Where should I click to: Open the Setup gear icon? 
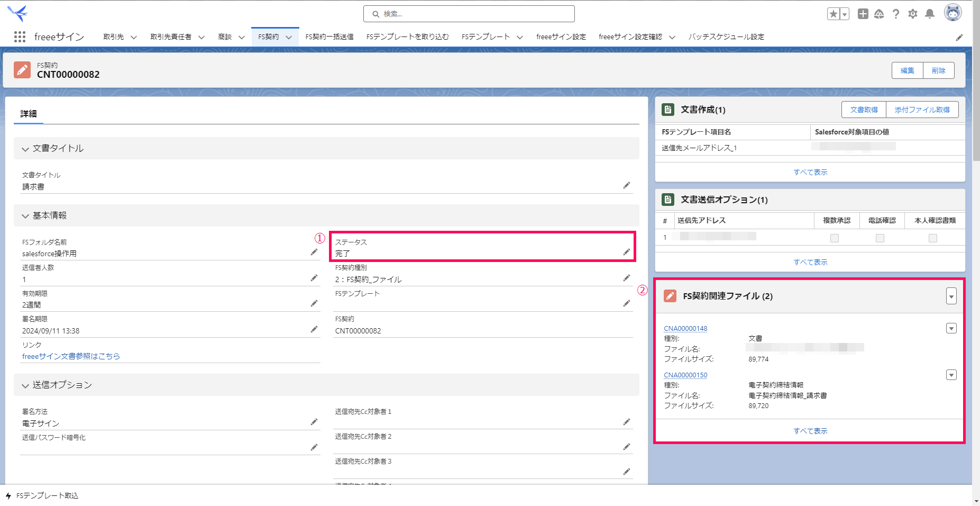(x=913, y=14)
